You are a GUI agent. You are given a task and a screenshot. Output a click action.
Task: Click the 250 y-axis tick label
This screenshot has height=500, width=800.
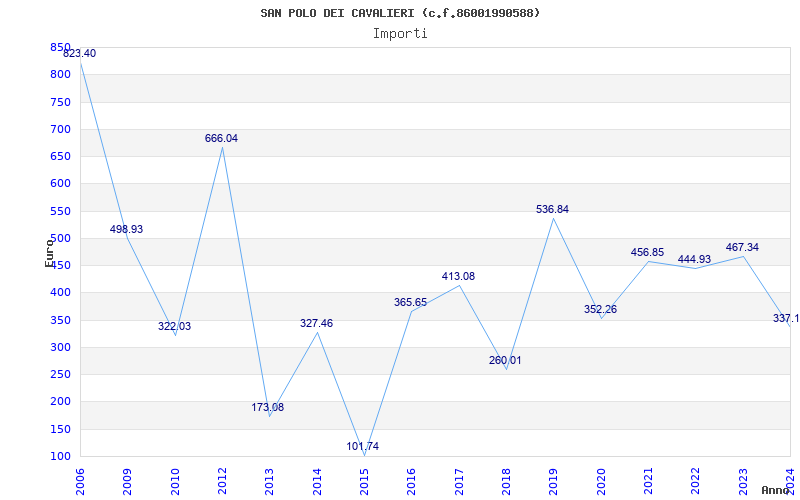pos(60,374)
